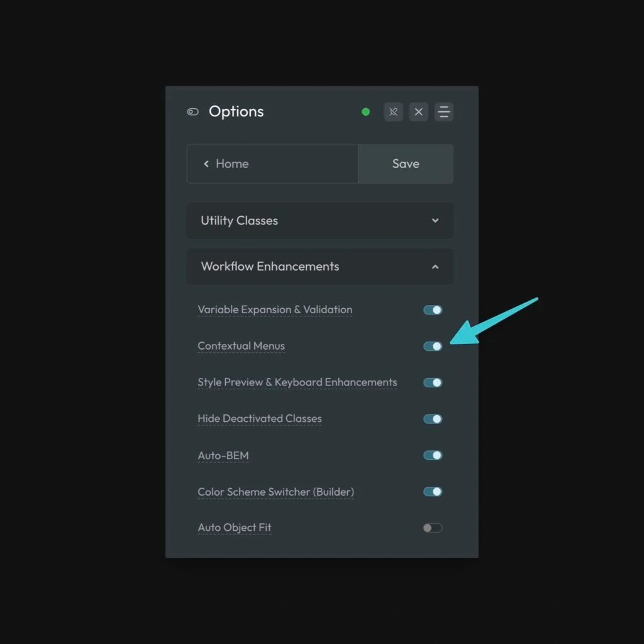Turn off the Color Scheme Switcher (Builder) toggle
The image size is (644, 644).
(433, 492)
